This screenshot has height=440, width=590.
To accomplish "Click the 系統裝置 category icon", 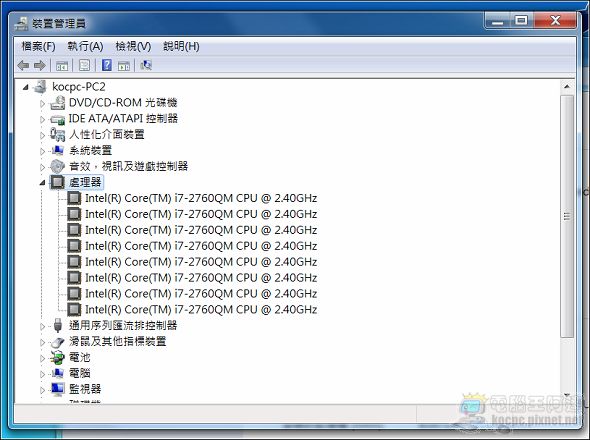I will point(58,151).
